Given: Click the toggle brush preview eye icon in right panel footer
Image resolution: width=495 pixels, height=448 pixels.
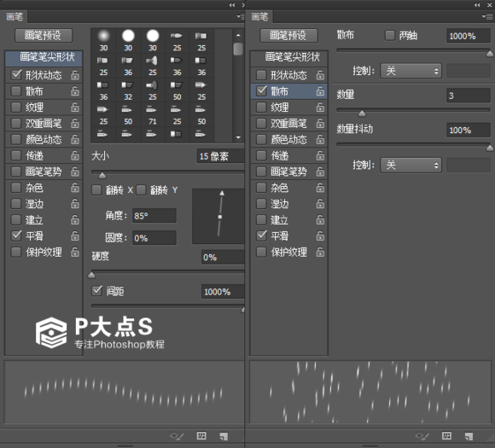Looking at the screenshot, I should (x=422, y=436).
